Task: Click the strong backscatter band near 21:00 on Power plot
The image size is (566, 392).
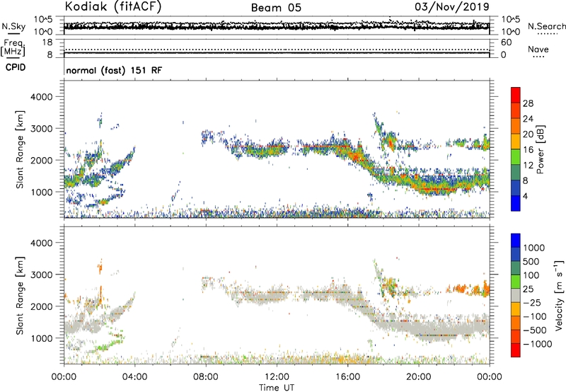Action: click(436, 188)
